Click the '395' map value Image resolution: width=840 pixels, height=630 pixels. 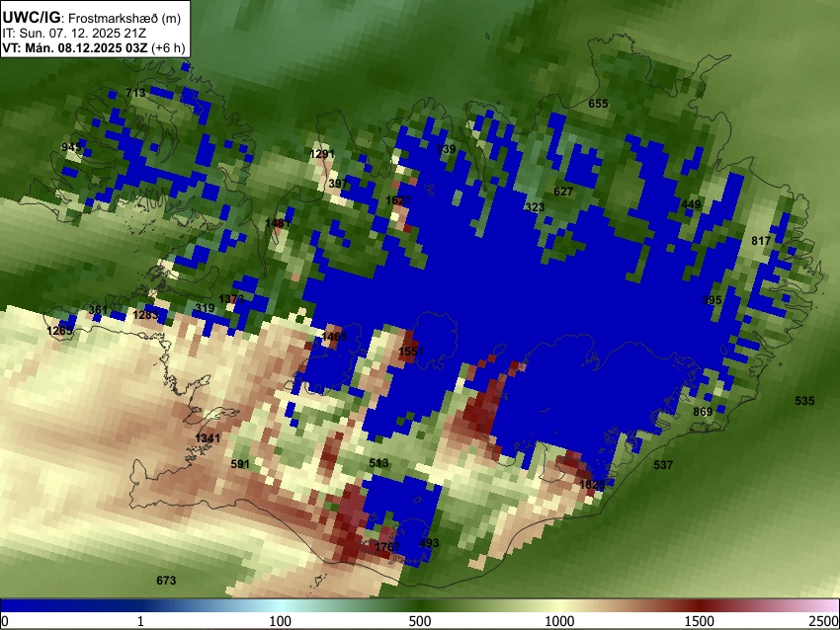click(x=712, y=300)
